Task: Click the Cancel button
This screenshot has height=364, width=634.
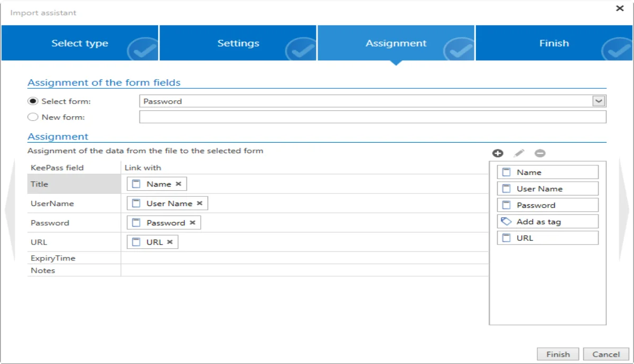Action: pos(606,354)
